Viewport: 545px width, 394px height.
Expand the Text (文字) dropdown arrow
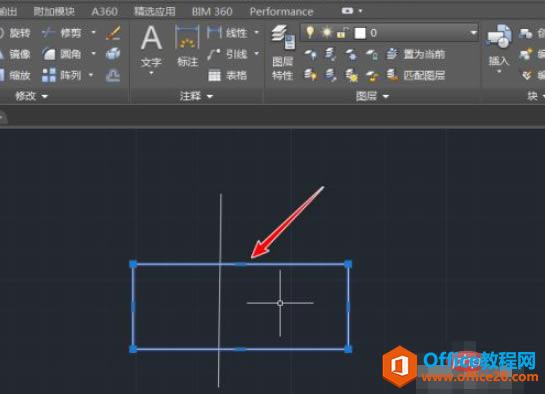(151, 73)
